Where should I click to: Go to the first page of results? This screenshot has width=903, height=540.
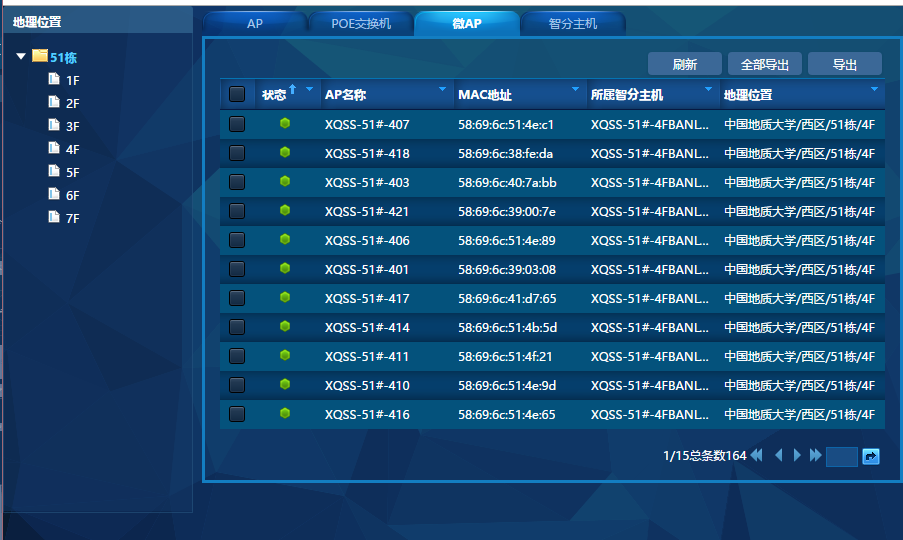pyautogui.click(x=757, y=456)
